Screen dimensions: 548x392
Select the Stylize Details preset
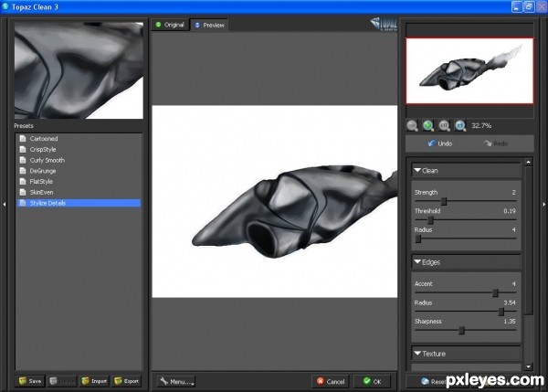click(x=79, y=203)
